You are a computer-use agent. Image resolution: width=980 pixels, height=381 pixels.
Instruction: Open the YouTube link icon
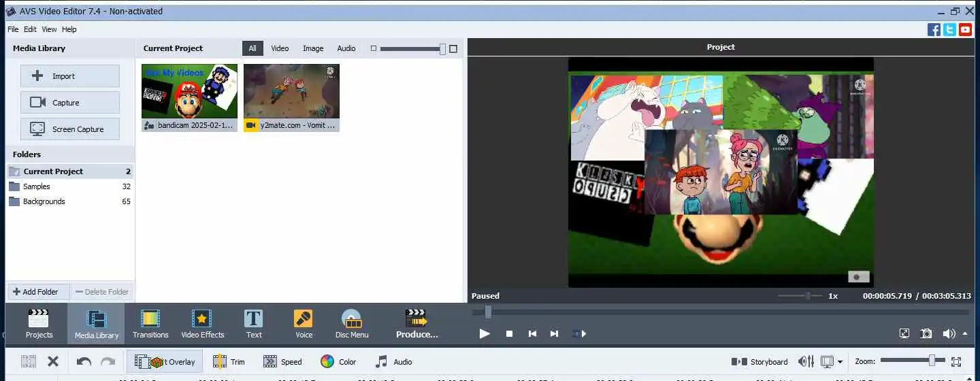pos(965,29)
